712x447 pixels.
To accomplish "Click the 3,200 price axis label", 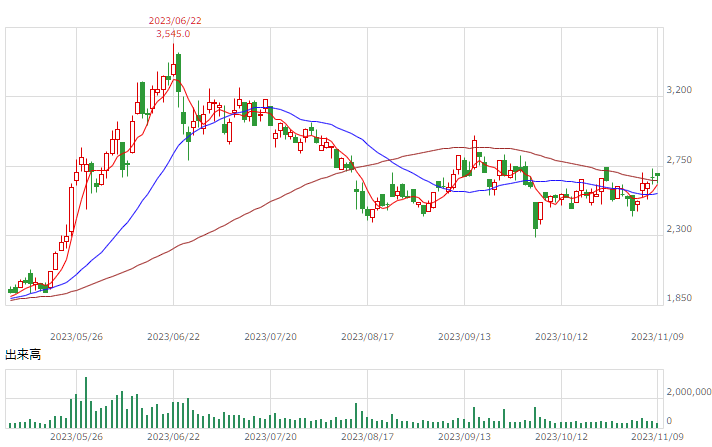I will coord(679,89).
